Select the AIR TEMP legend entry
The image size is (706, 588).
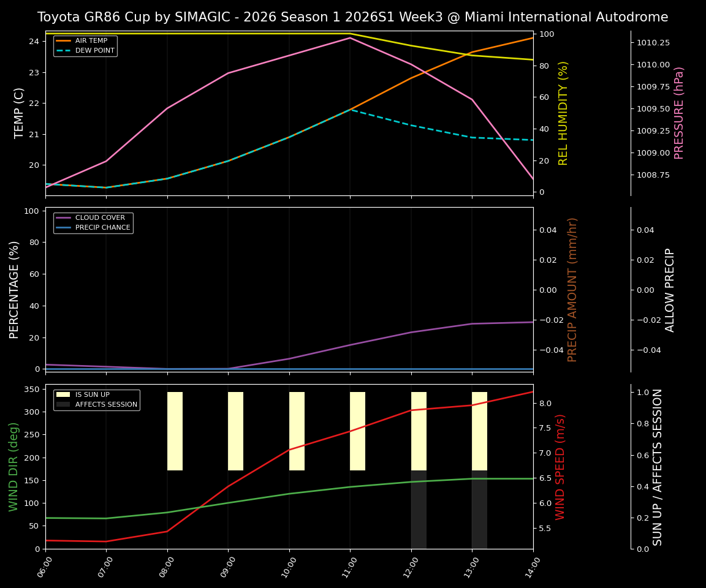pos(86,40)
